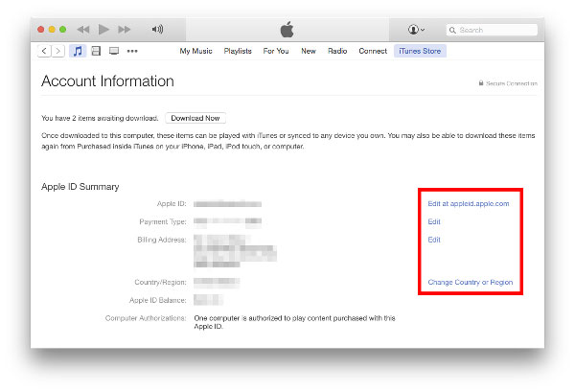The width and height of the screenshot is (575, 392).
Task: Click the 'You have 2 items awaiting download' text
Action: (100, 118)
